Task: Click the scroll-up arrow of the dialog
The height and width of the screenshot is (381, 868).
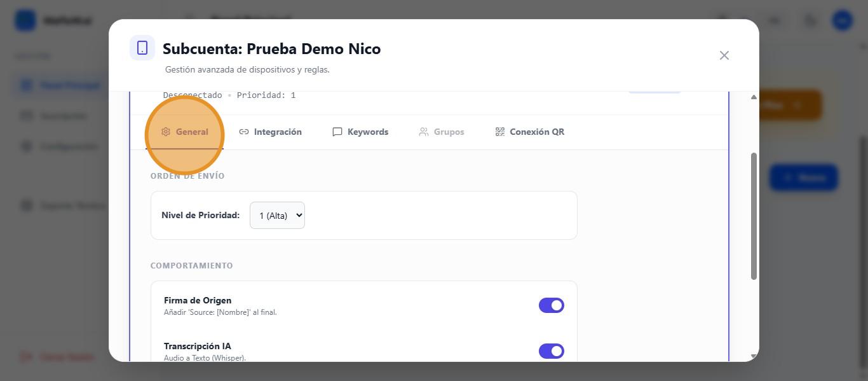Action: (754, 97)
